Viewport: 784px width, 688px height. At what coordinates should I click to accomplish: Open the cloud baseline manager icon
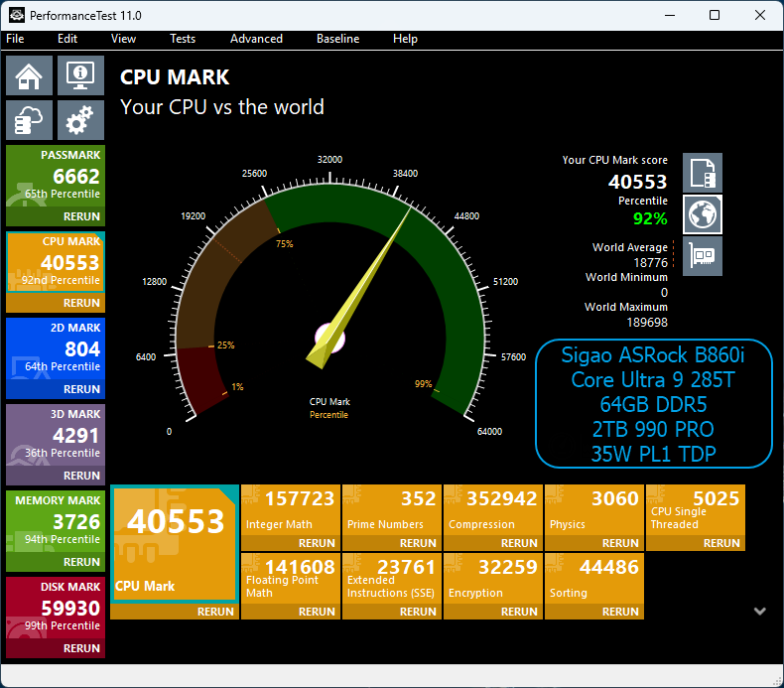(x=29, y=120)
